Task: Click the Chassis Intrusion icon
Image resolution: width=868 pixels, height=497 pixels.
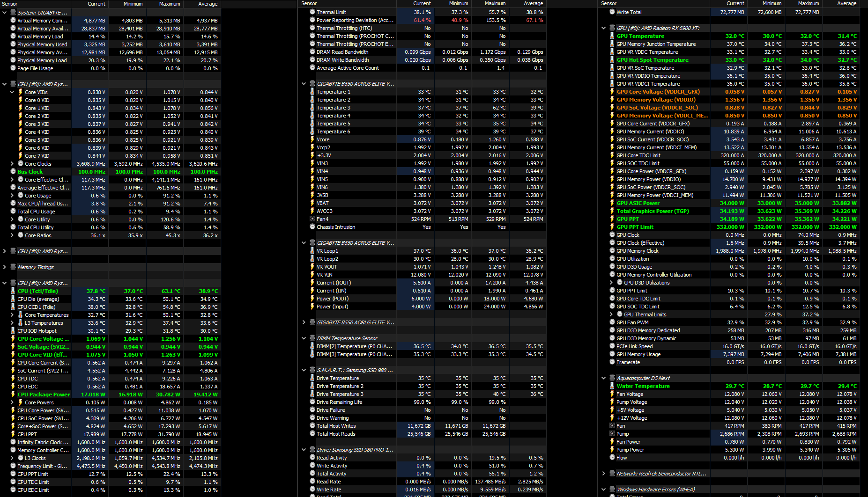Action: point(312,227)
